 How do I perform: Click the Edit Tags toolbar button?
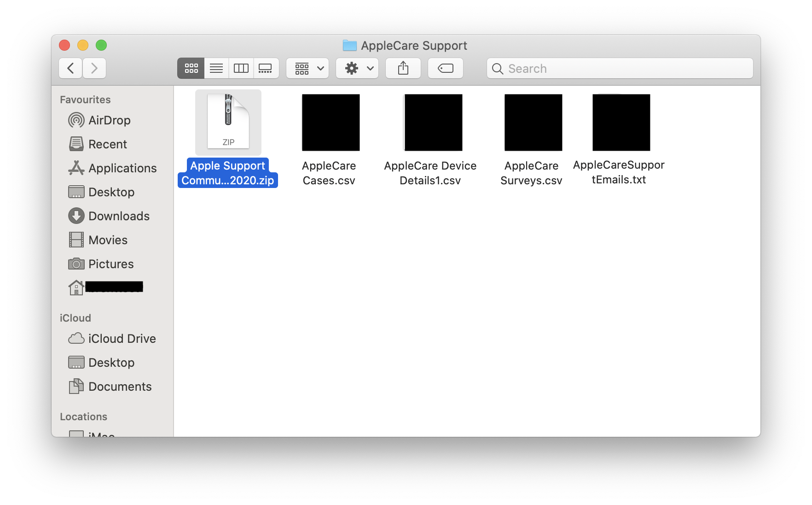[446, 69]
